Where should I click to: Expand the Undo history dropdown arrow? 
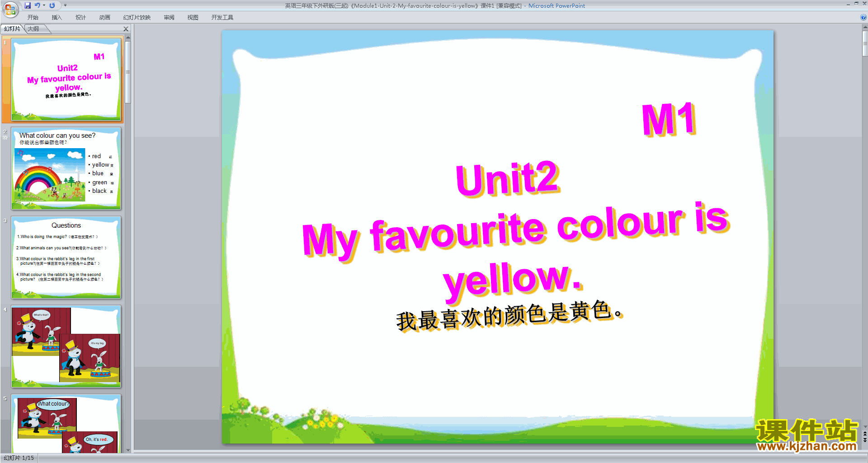[x=44, y=5]
